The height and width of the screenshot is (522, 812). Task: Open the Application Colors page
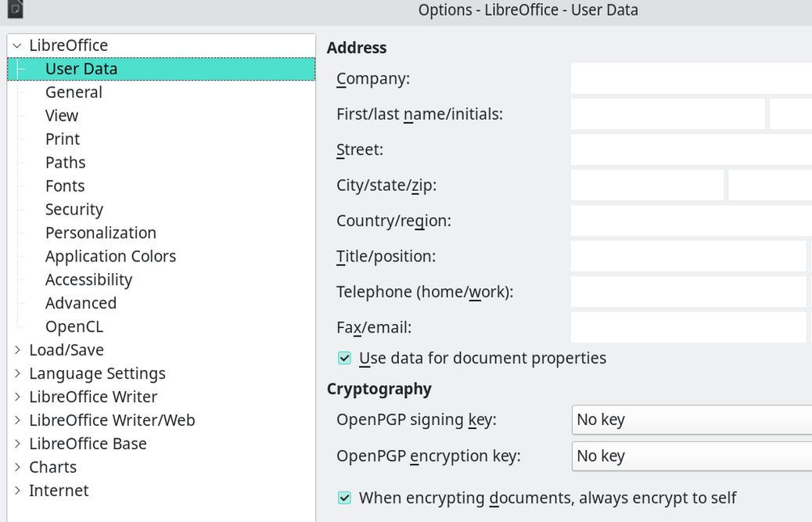[x=110, y=257]
